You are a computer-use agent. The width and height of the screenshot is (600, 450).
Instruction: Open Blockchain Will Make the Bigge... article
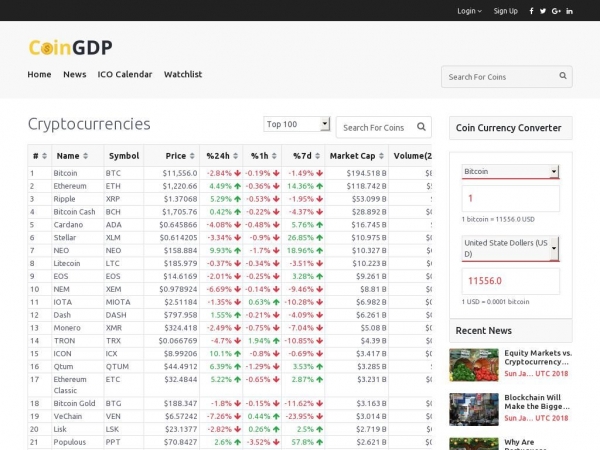[537, 402]
